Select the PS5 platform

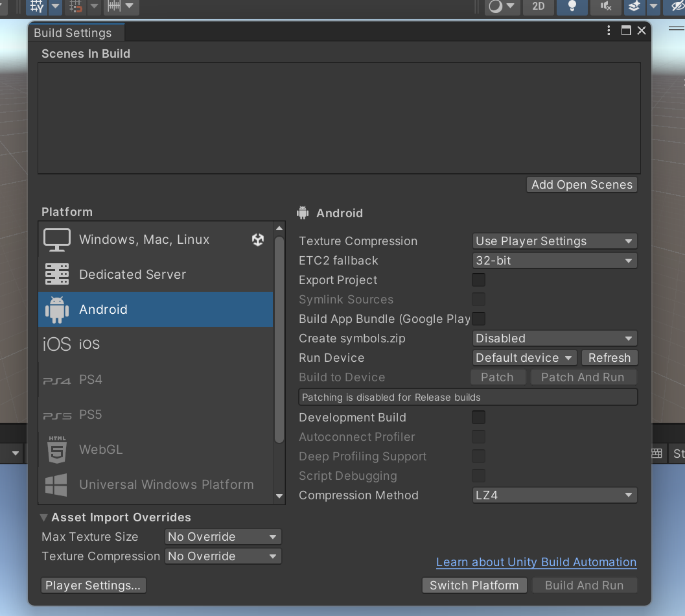156,414
